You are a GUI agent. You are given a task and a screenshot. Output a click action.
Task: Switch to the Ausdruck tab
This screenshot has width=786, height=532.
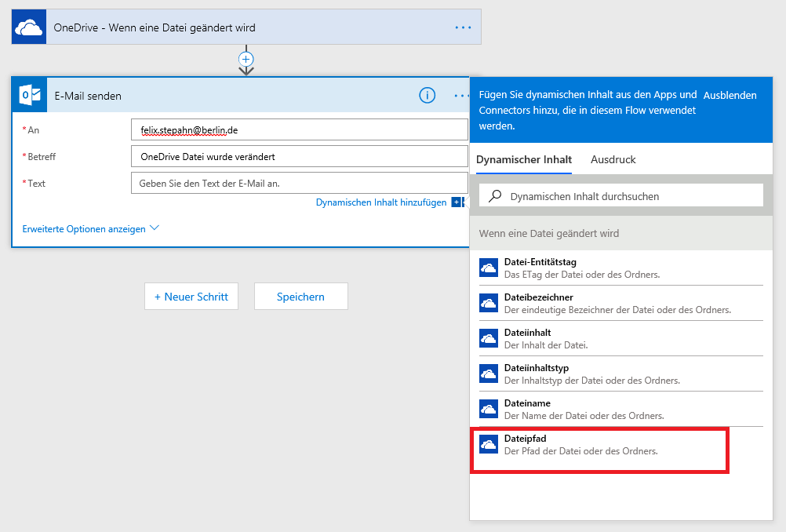click(613, 159)
